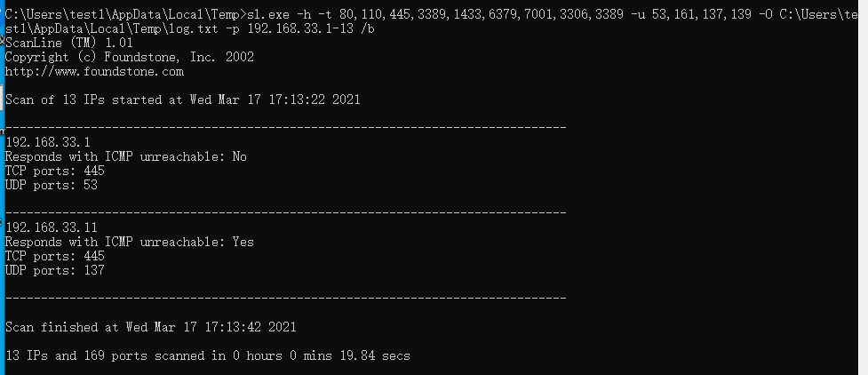The height and width of the screenshot is (375, 868).
Task: Select the 192.168.33.11 host heading
Action: point(51,227)
